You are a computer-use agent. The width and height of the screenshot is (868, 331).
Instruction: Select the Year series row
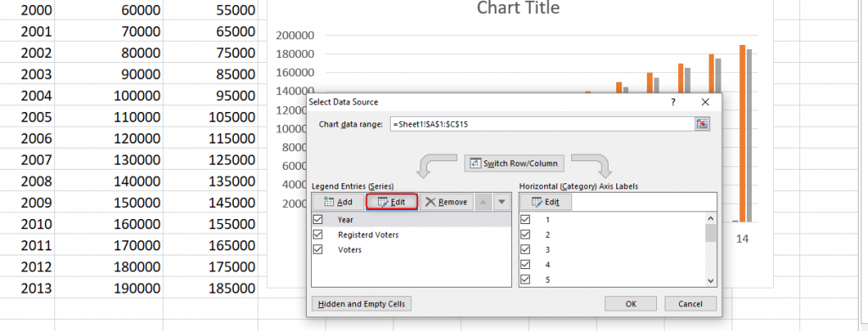[x=411, y=220]
